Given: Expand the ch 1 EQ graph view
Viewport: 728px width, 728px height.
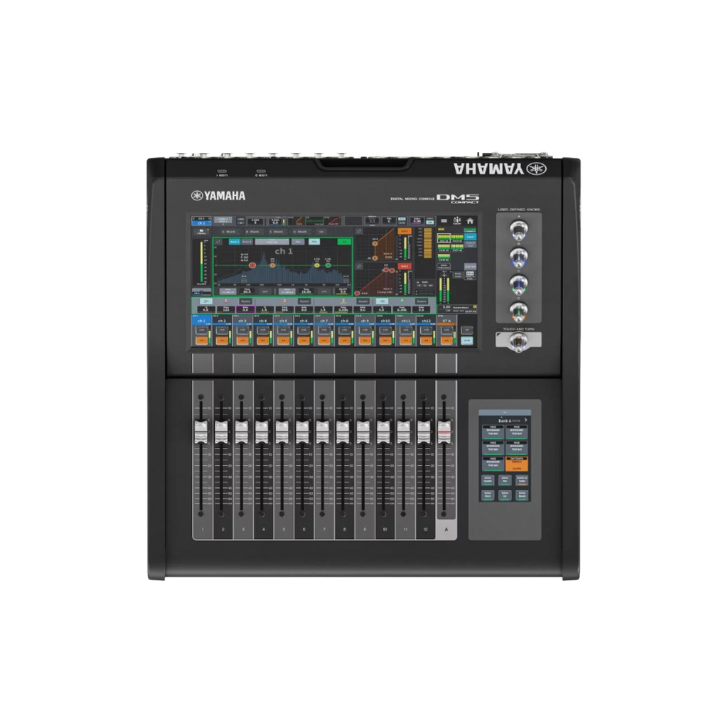Looking at the screenshot, I should (219, 242).
